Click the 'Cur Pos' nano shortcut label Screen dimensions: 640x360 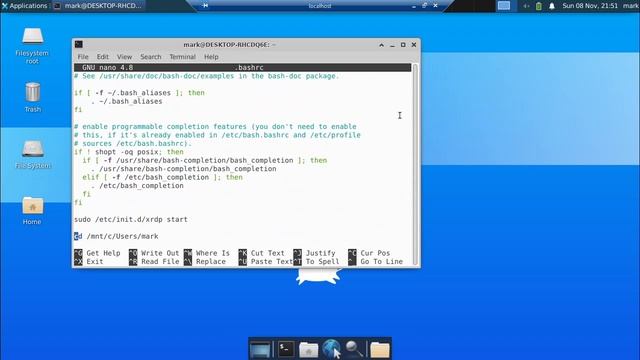click(x=375, y=253)
